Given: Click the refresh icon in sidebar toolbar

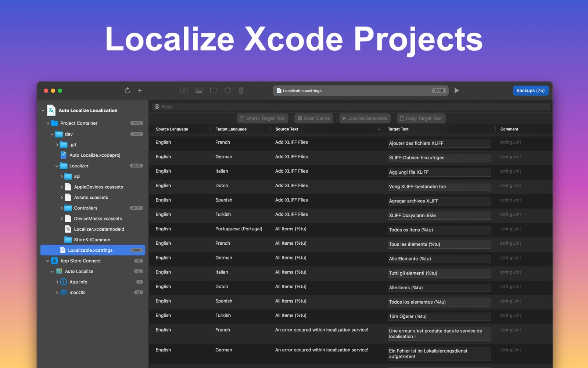Looking at the screenshot, I should click(x=127, y=91).
